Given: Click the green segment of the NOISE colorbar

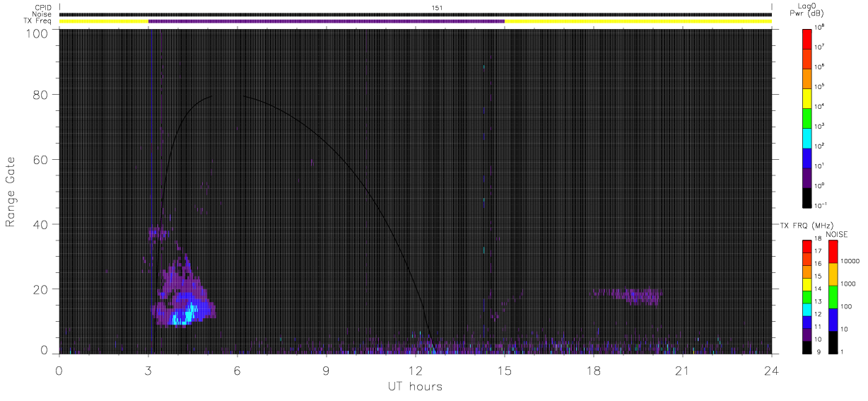Looking at the screenshot, I should pyautogui.click(x=834, y=296).
